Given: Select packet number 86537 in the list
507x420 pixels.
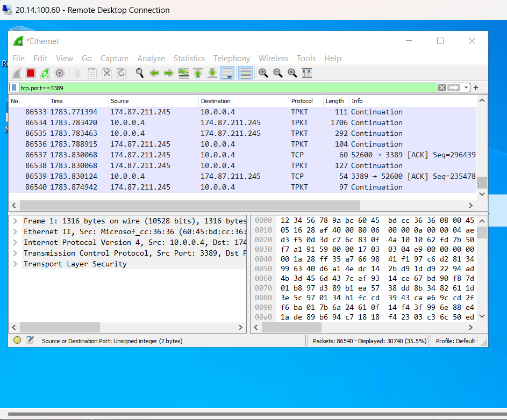Looking at the screenshot, I should [x=161, y=155].
